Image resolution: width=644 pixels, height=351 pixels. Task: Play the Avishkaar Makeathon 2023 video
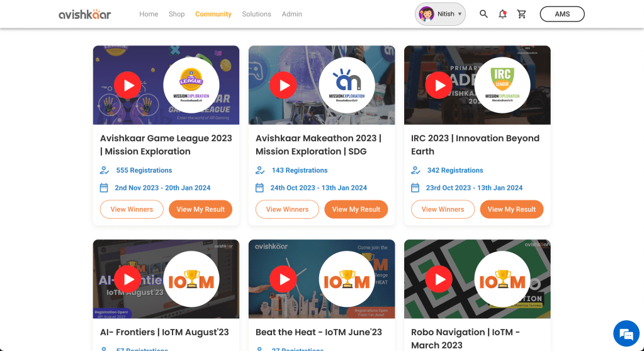(283, 85)
